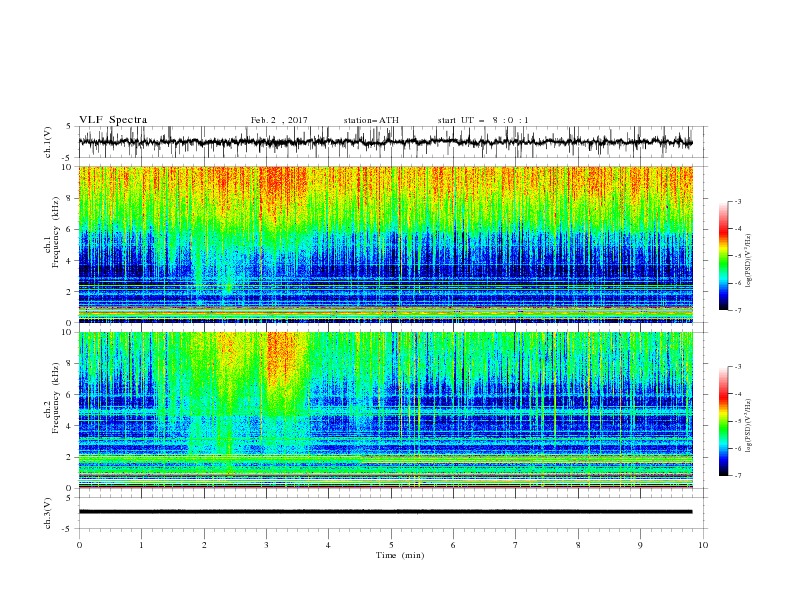Click the "ch.1(V)" waveform axis label
Screen dimensions: 792x612
point(48,142)
